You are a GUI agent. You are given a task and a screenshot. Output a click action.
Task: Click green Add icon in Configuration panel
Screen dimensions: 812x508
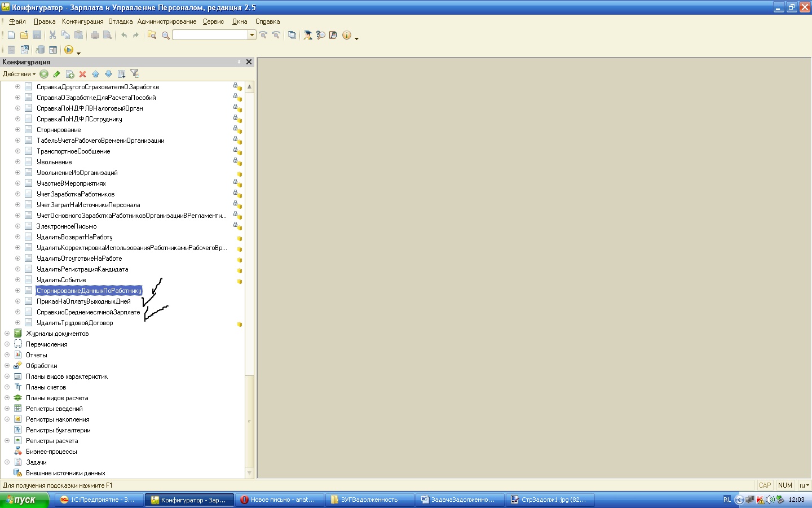(x=44, y=74)
